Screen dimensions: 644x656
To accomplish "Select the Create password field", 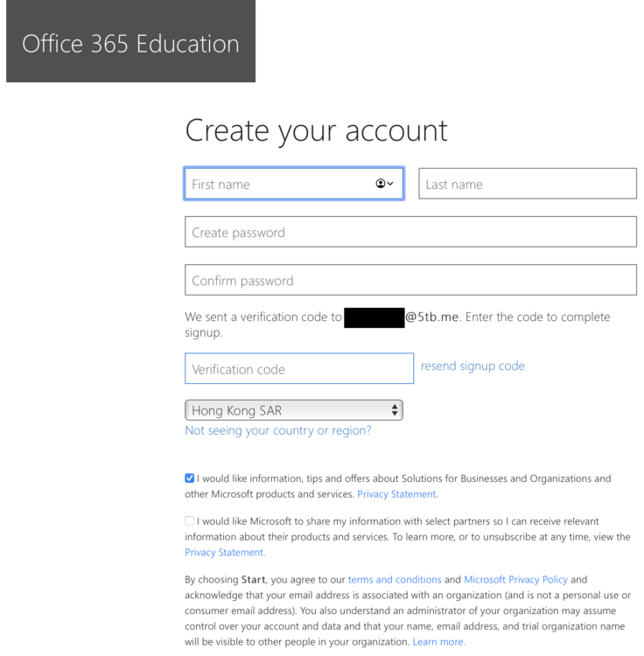I will pyautogui.click(x=410, y=233).
